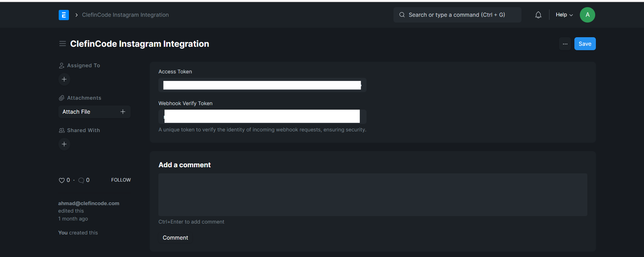
Task: Click the ahmad@clefincode.com text
Action: (x=89, y=203)
